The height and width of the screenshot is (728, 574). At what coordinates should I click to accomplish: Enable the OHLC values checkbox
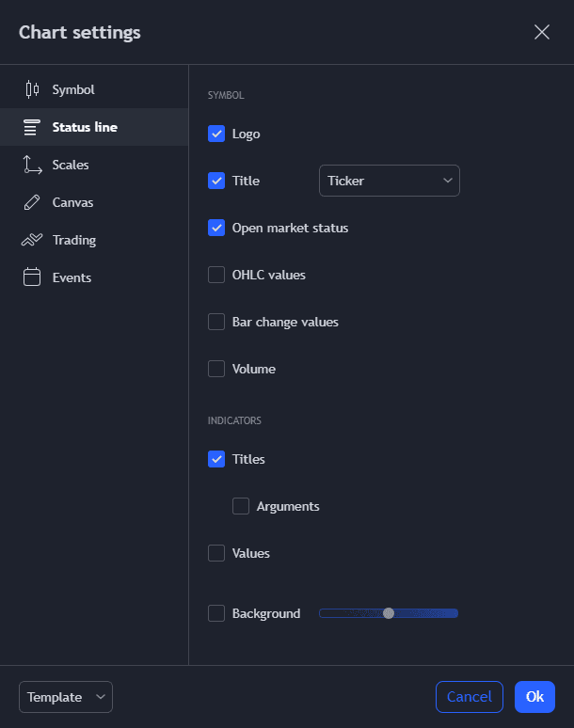[x=216, y=275]
